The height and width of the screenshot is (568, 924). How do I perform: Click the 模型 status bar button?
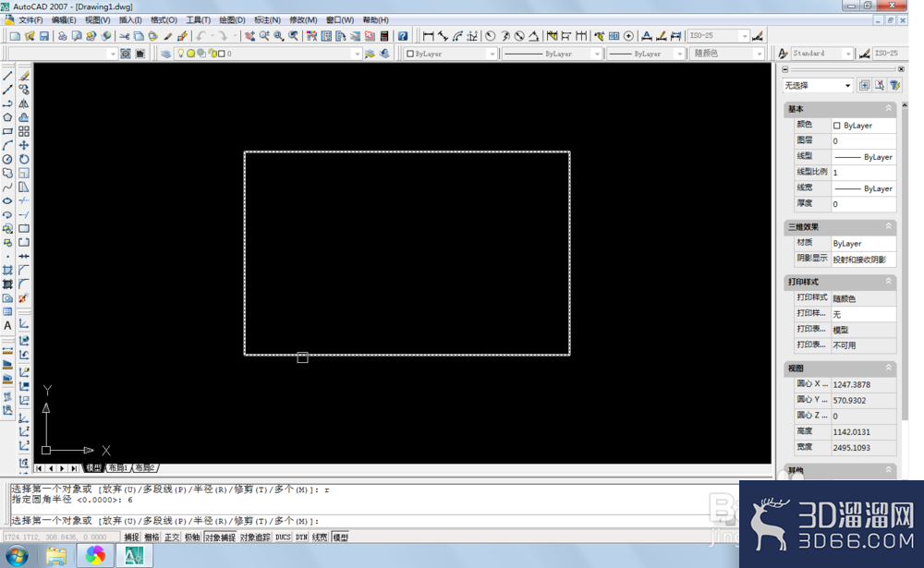coord(341,537)
